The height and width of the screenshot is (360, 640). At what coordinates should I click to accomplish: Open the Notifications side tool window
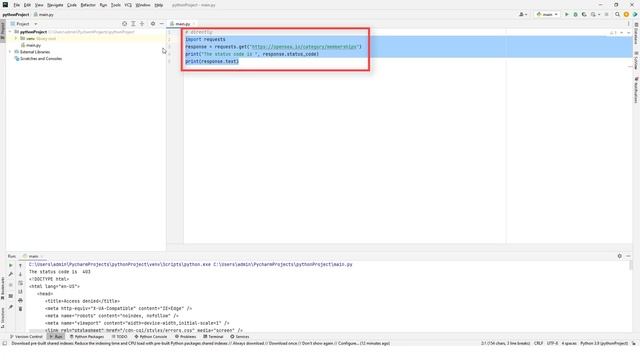[x=636, y=90]
